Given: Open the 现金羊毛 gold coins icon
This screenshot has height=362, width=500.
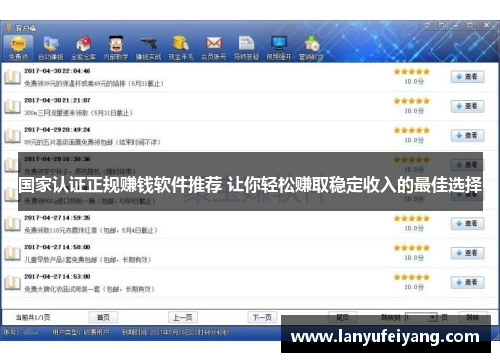Looking at the screenshot, I should click(x=181, y=48).
